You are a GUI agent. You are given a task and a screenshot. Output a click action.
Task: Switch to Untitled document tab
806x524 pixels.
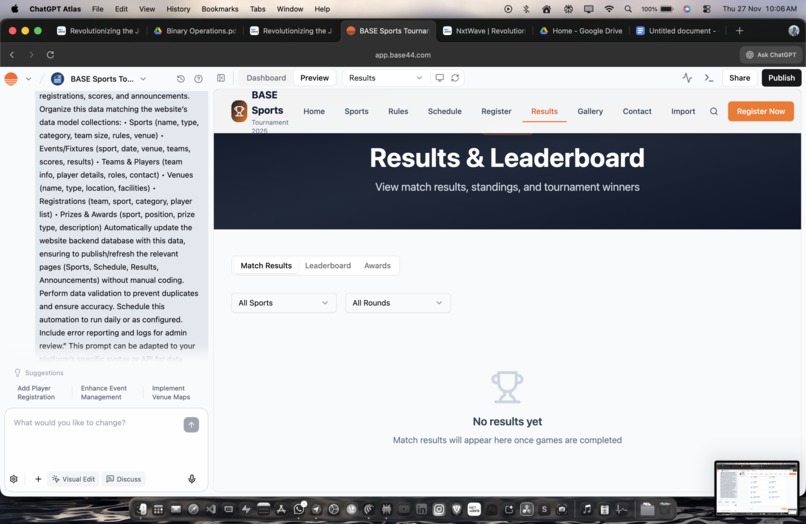click(676, 31)
